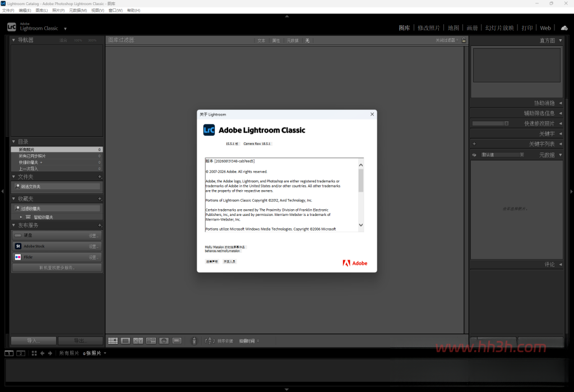Collapse the 收藏夹 panel
The height and width of the screenshot is (392, 574).
(13, 199)
